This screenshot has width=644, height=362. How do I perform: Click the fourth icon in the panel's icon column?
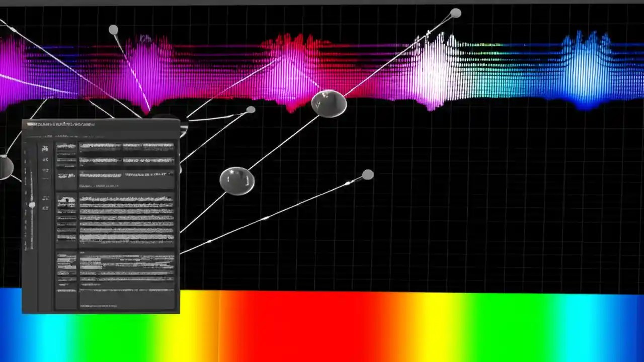[45, 198]
